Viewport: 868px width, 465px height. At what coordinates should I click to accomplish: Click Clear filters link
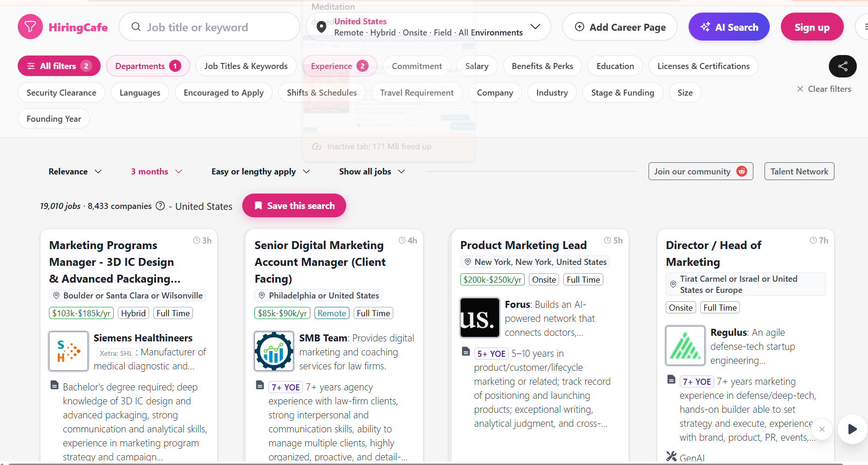coord(824,89)
